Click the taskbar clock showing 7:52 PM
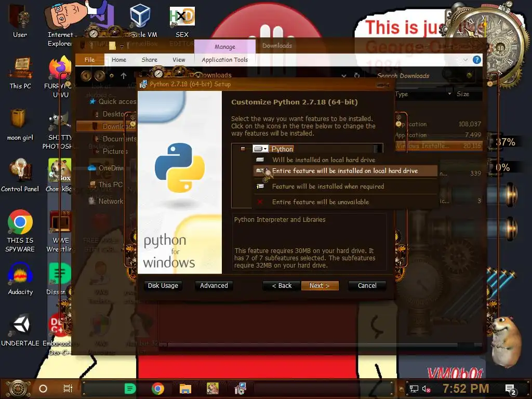Viewport: 532px width, 399px height. 466,389
